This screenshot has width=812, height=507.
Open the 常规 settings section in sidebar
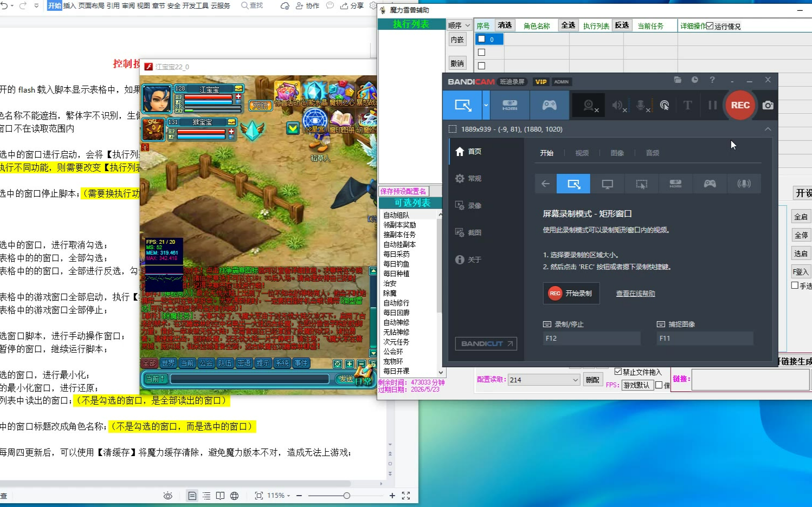pos(474,179)
